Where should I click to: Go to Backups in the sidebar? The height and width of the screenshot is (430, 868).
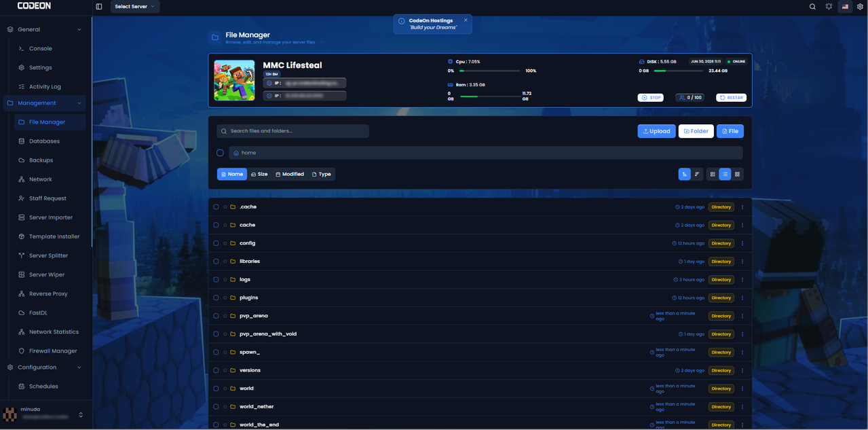point(41,160)
